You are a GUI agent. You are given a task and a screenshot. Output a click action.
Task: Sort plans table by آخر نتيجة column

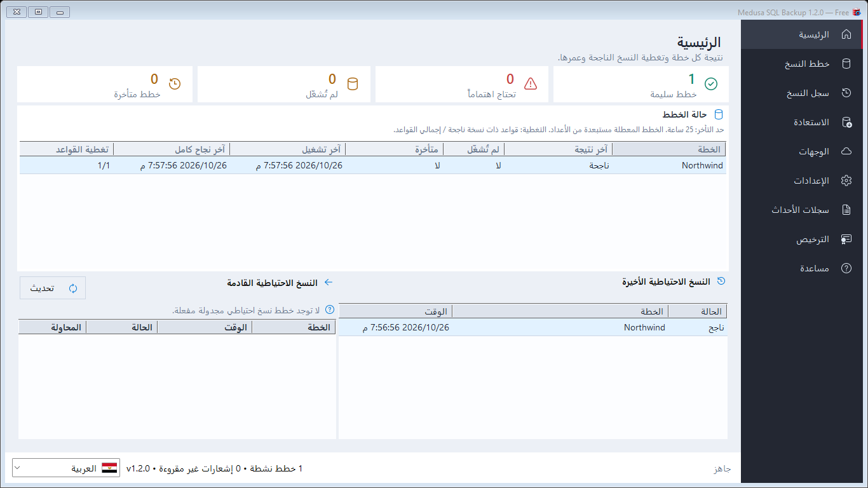(558, 149)
